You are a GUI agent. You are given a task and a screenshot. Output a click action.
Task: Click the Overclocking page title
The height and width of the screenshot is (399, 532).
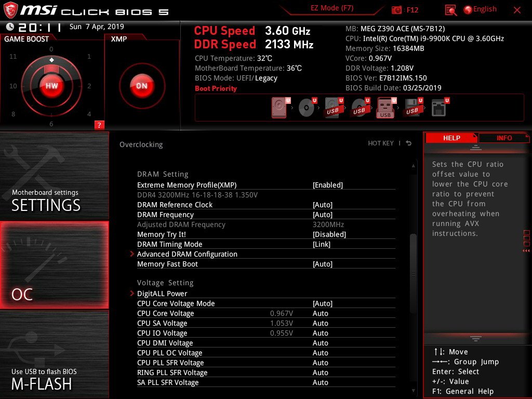141,144
